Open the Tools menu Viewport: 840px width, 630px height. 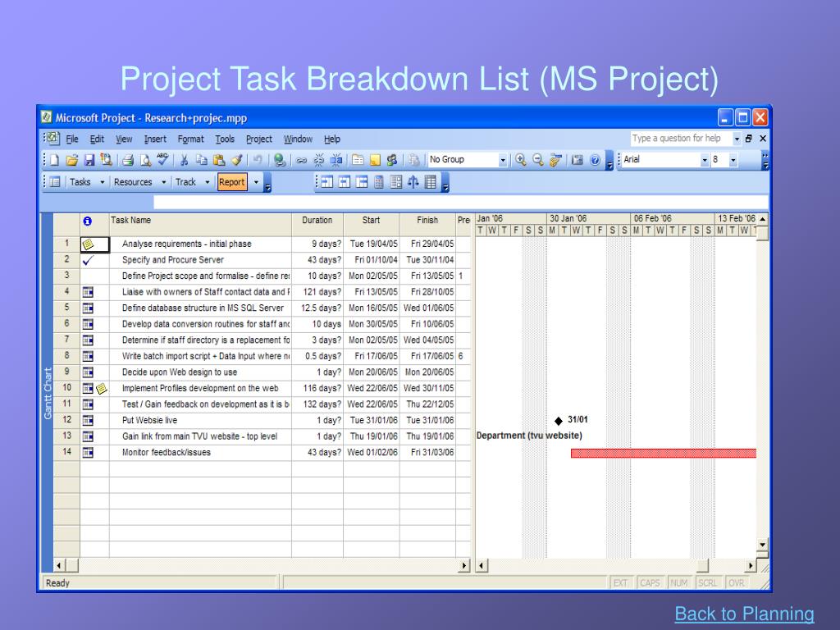pyautogui.click(x=225, y=139)
